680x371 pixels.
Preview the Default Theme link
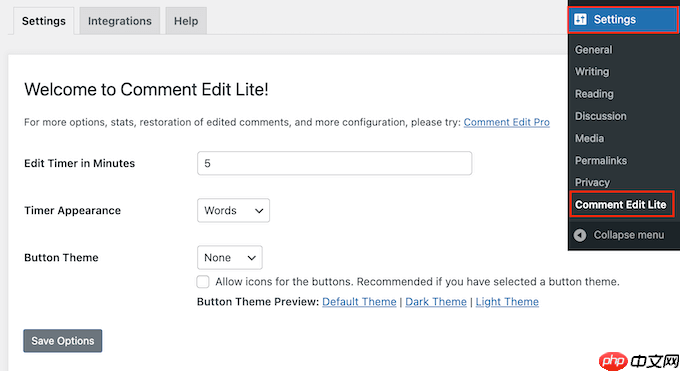coord(359,302)
